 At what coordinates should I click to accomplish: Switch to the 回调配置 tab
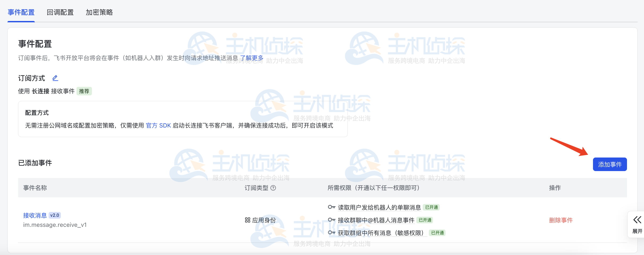[60, 12]
